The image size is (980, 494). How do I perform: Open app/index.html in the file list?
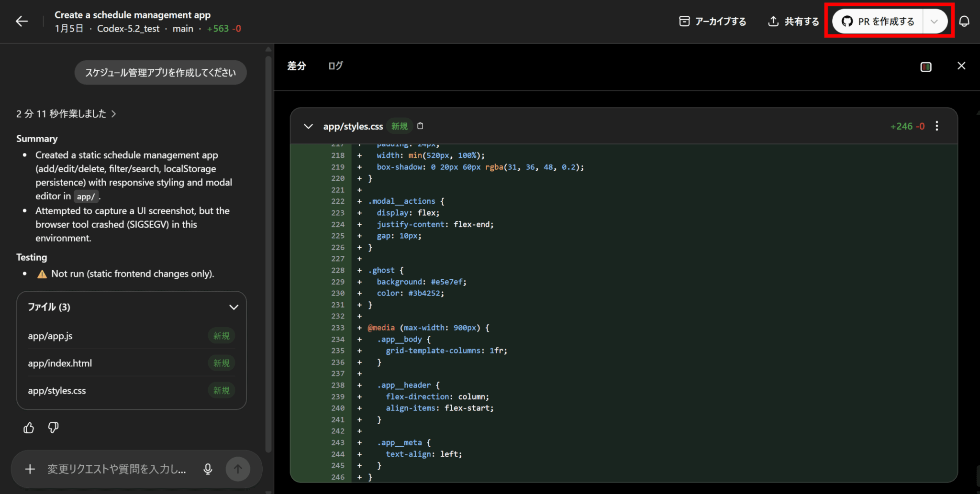click(60, 363)
